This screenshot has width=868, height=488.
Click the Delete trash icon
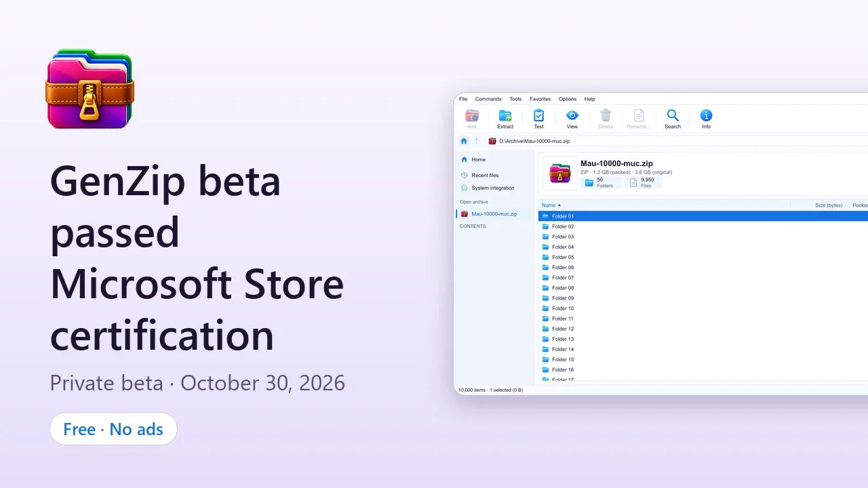click(606, 116)
